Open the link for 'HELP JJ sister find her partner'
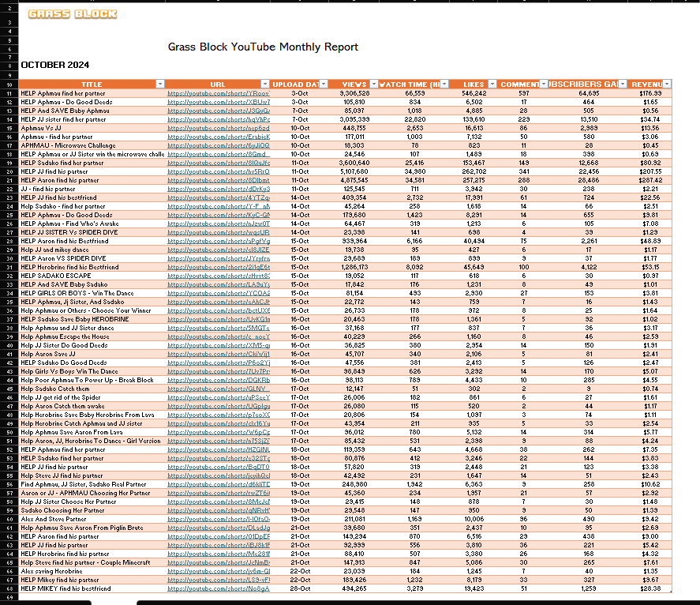The width and height of the screenshot is (700, 605). [x=219, y=119]
